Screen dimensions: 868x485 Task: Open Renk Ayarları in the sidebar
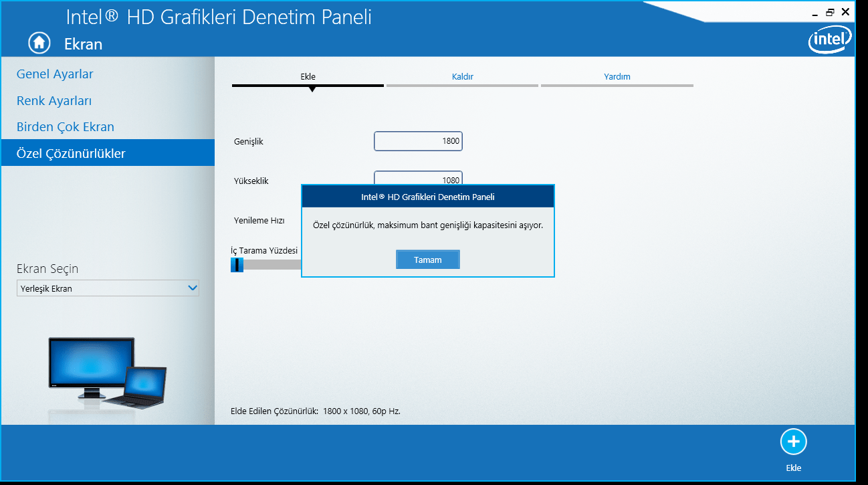(x=54, y=101)
